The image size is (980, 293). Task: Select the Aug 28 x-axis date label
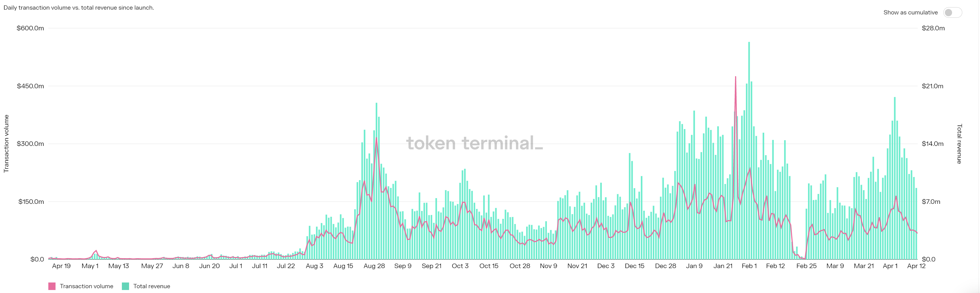pos(374,266)
